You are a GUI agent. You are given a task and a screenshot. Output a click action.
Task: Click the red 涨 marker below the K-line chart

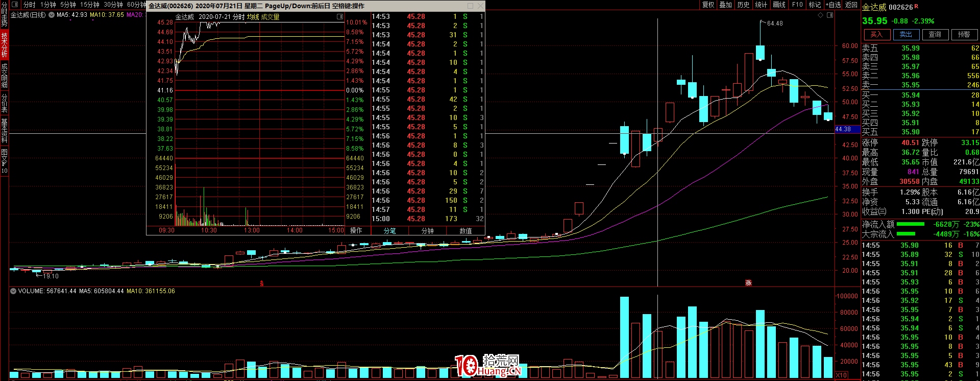pyautogui.click(x=749, y=283)
